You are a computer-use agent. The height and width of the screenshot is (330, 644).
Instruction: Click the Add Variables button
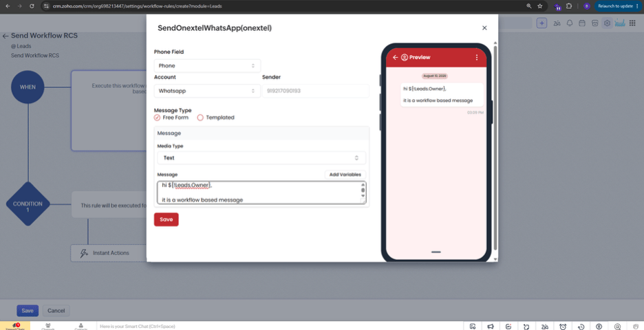click(x=345, y=175)
